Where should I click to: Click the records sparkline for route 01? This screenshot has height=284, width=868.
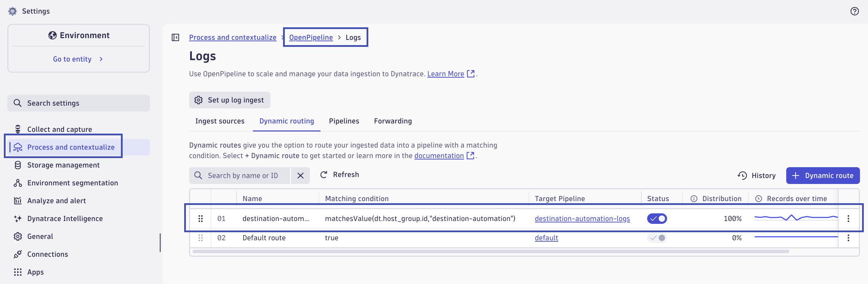point(796,218)
